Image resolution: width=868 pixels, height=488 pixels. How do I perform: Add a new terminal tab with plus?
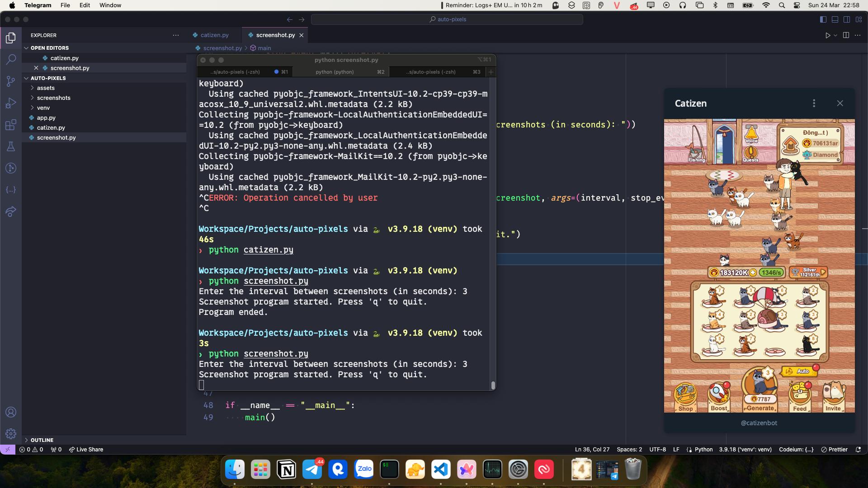click(x=491, y=72)
